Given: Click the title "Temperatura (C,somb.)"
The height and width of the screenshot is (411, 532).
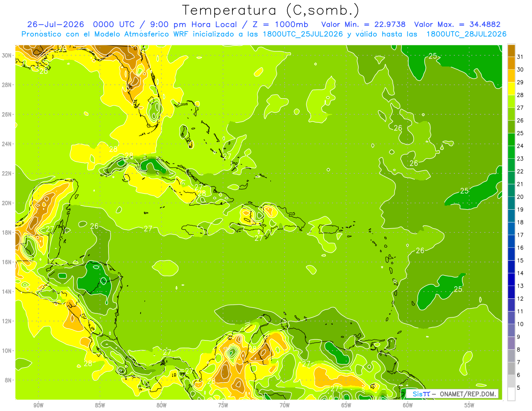Looking at the screenshot, I should pos(270,10).
